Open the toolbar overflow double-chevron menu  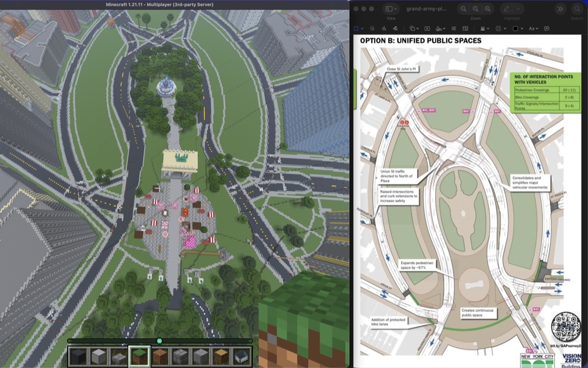pyautogui.click(x=560, y=9)
